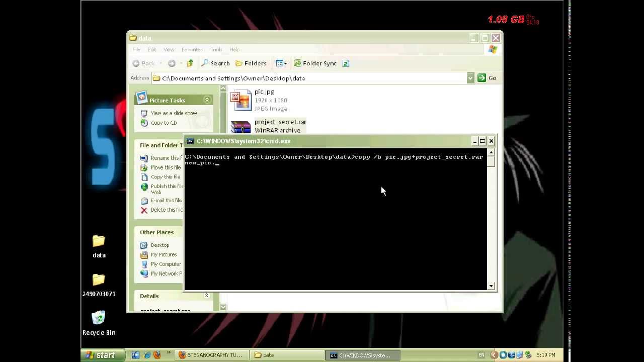Screen dimensions: 644x362
Task: Open the Tools menu in Explorer
Action: pos(216,49)
